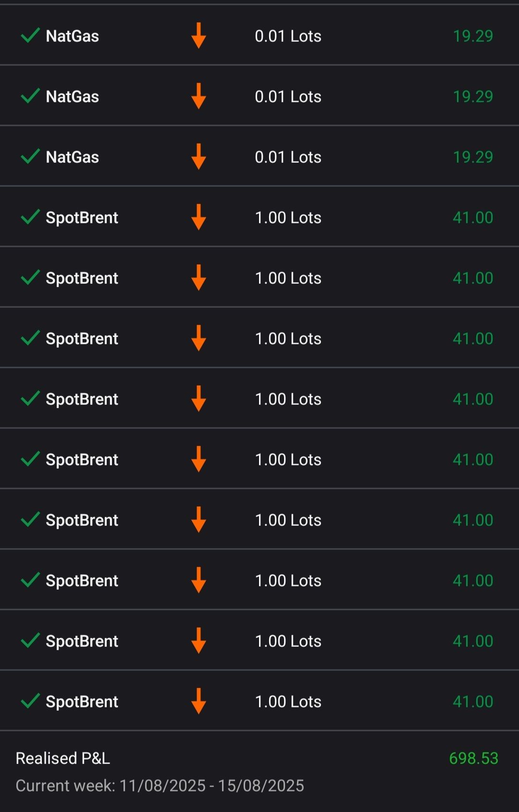Open the second-to-last SpotBrent trade name
519x812 pixels.
point(82,641)
